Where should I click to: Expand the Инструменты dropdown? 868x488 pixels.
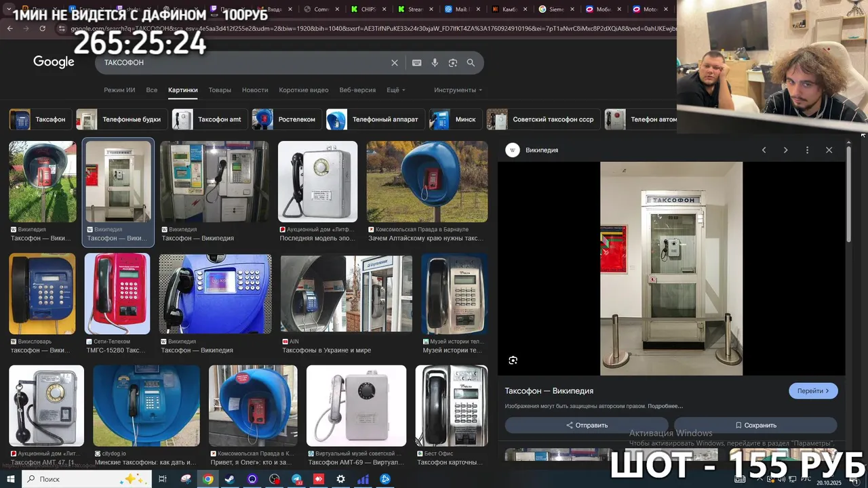458,90
